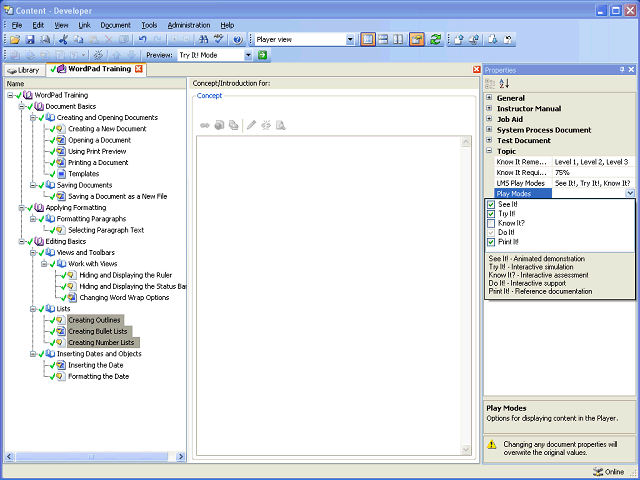Select Formatting the Date topic
The width and height of the screenshot is (640, 480).
[x=98, y=376]
